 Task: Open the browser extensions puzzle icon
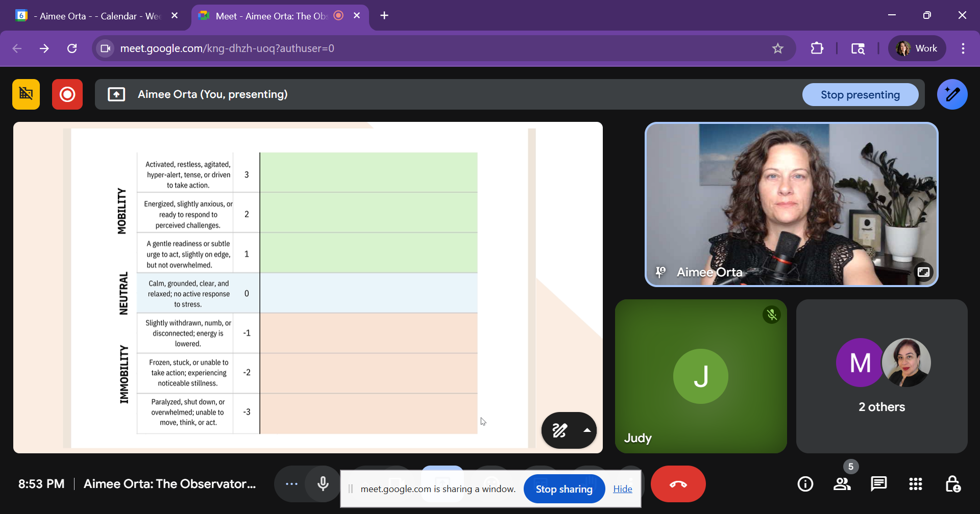click(817, 48)
